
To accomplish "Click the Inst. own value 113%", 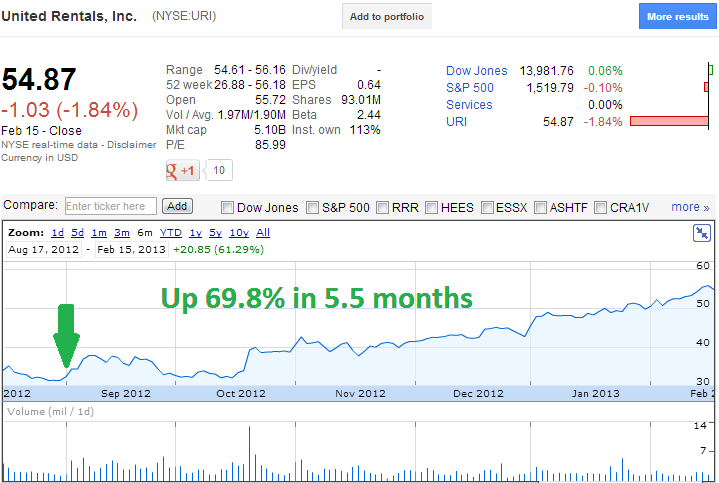I will 365,130.
